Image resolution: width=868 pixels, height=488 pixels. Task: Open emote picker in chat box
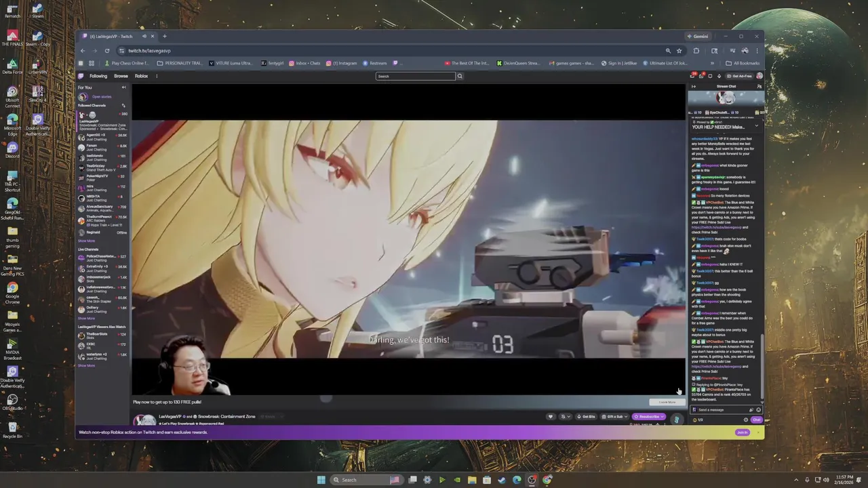[x=758, y=409]
